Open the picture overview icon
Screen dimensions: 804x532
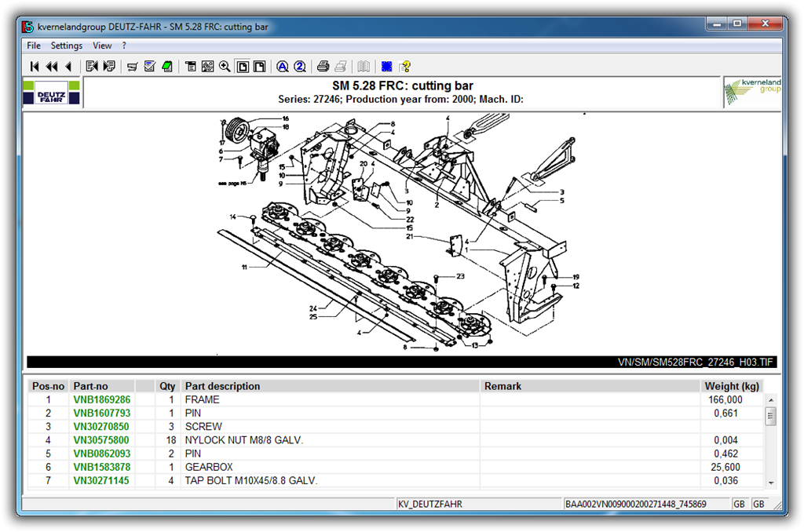coord(207,66)
